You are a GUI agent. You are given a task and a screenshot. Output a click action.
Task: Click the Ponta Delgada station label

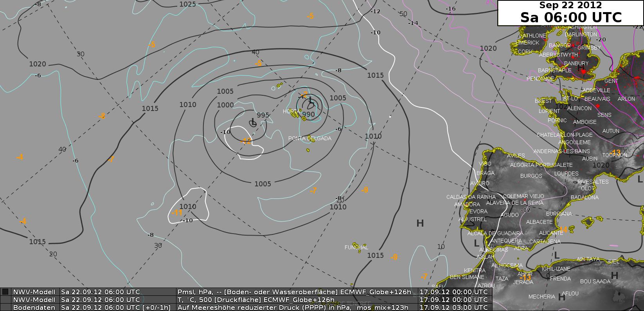pos(309,138)
